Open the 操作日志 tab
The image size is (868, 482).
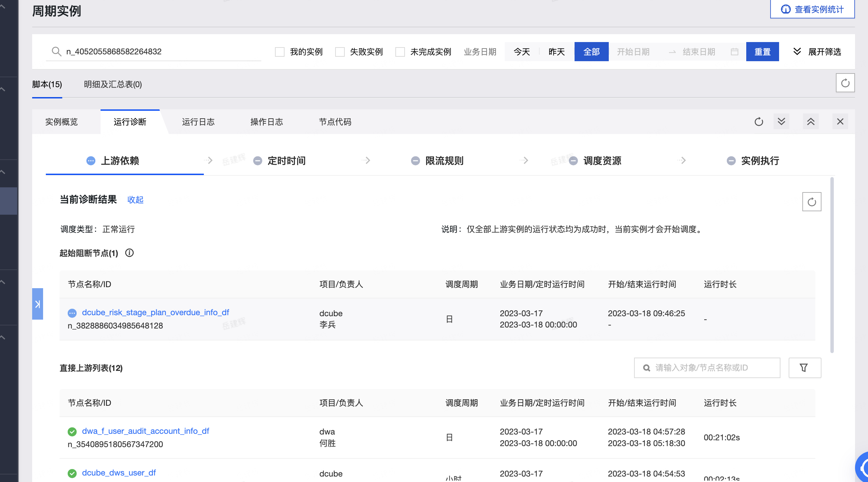tap(267, 122)
